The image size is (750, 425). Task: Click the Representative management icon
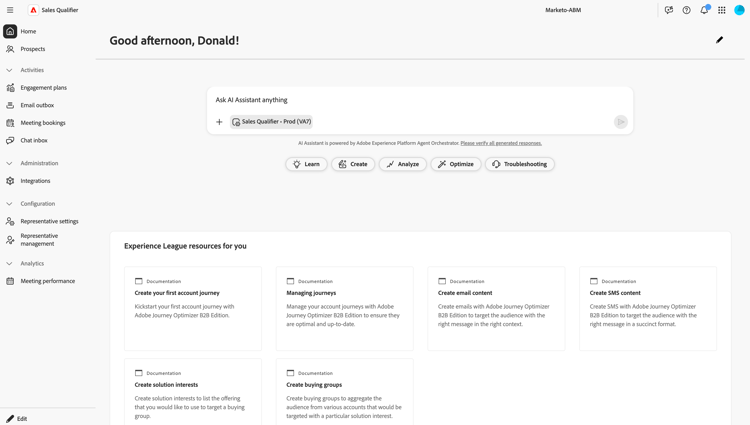tap(10, 240)
